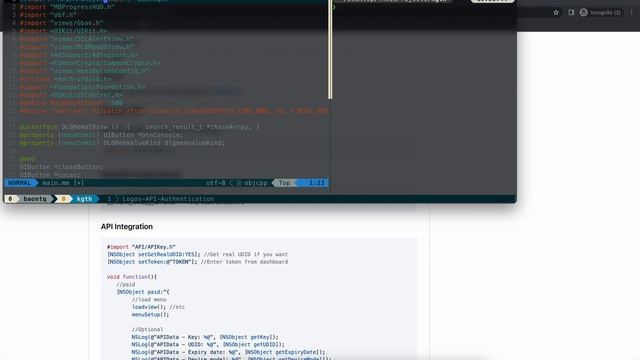Click the setToken:@"TOKEN" code line
The image size is (640, 360).
[198, 262]
